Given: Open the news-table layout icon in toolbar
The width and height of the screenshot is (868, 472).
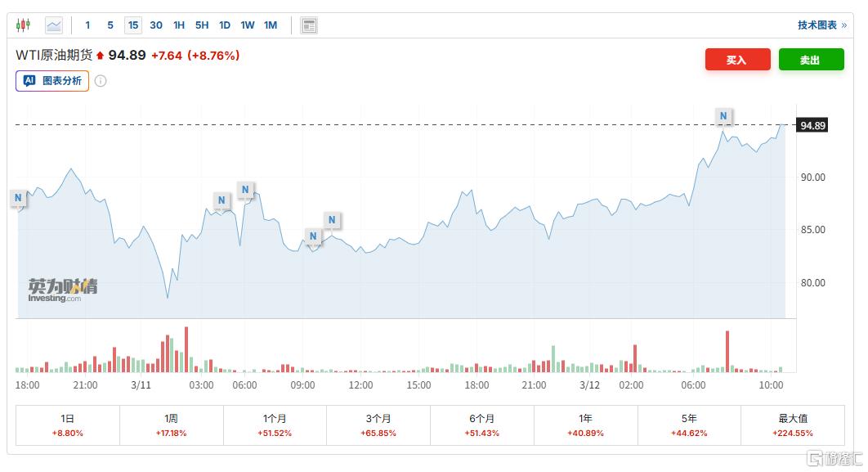Looking at the screenshot, I should click(309, 25).
